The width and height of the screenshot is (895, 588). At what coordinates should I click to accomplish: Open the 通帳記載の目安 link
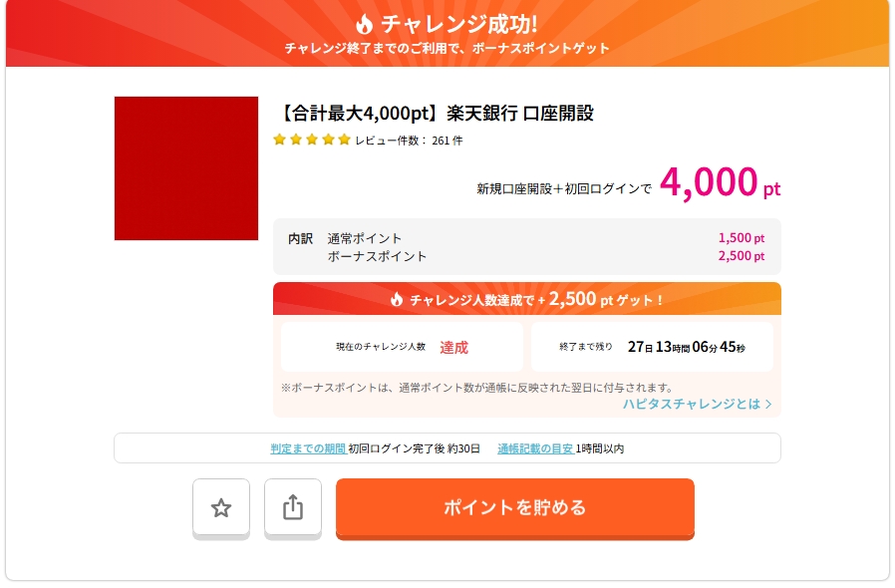535,448
